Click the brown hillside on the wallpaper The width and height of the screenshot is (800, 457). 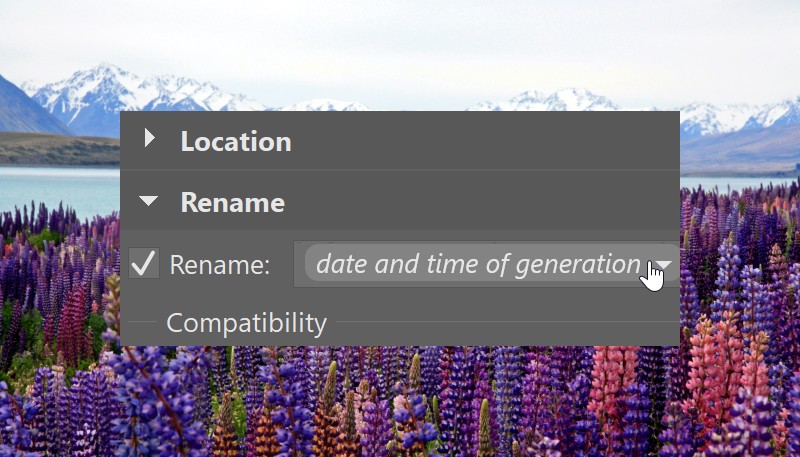tap(60, 148)
